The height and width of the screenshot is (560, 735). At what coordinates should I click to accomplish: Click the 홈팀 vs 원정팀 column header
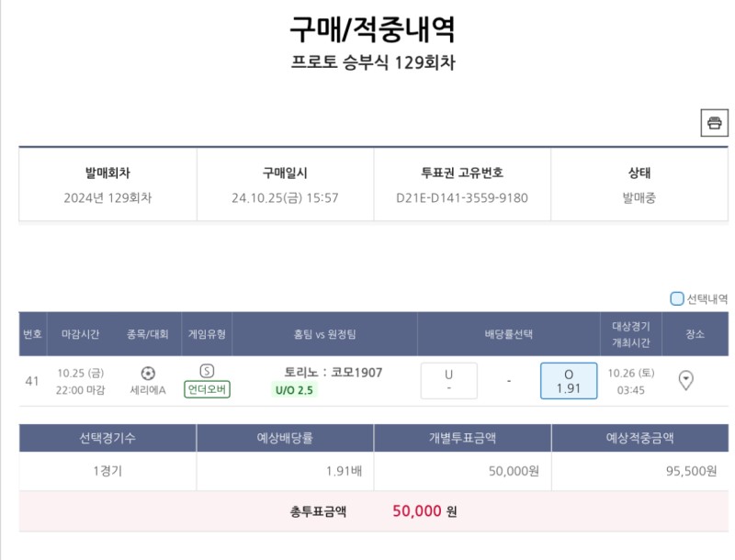pos(324,334)
